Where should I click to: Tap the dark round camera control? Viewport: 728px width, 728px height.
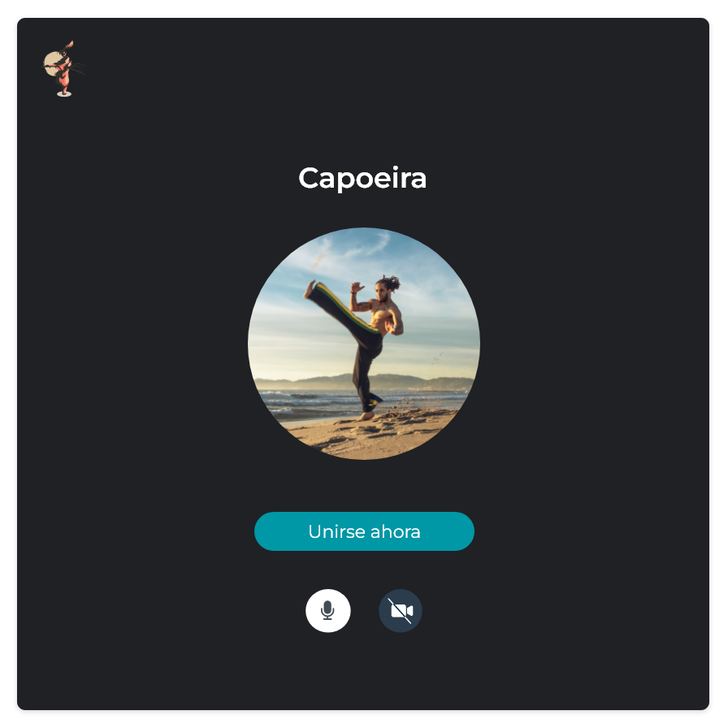click(401, 610)
